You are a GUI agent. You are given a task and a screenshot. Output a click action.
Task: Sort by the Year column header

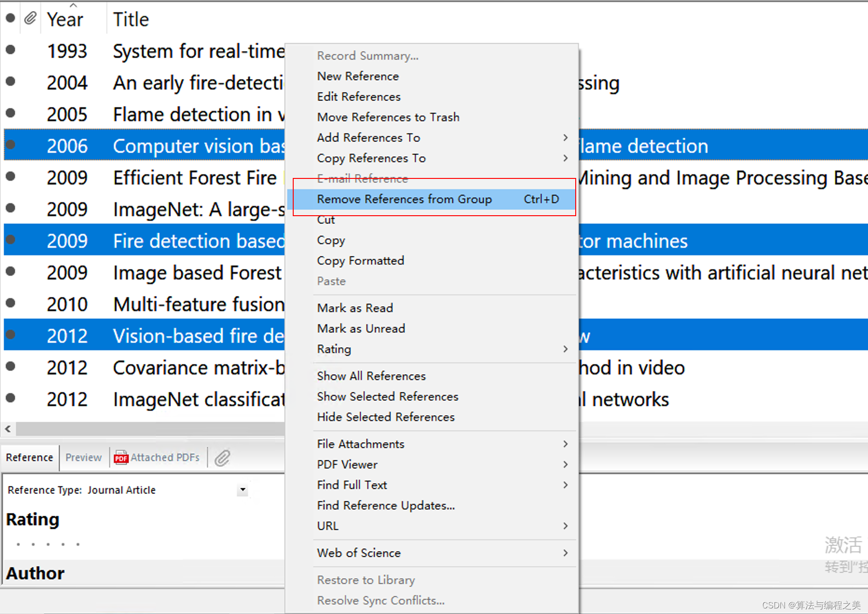tap(65, 19)
